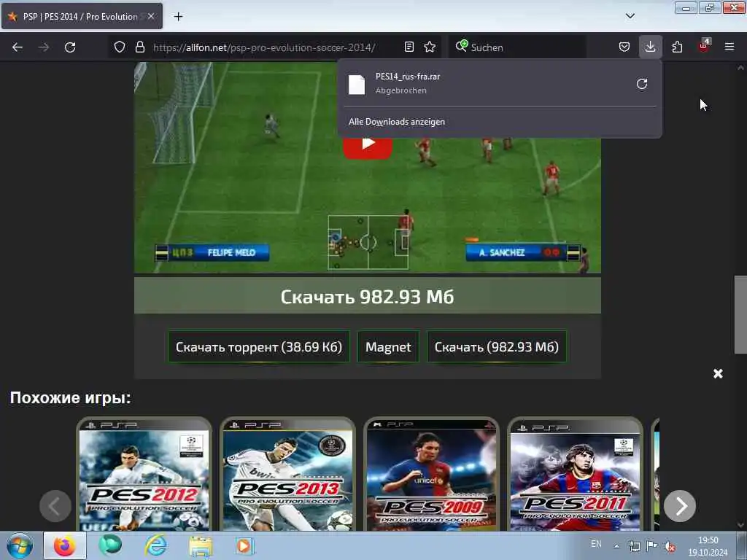Select the PSP | PES 2014 tab
Image resolution: width=747 pixels, height=560 pixels.
82,17
